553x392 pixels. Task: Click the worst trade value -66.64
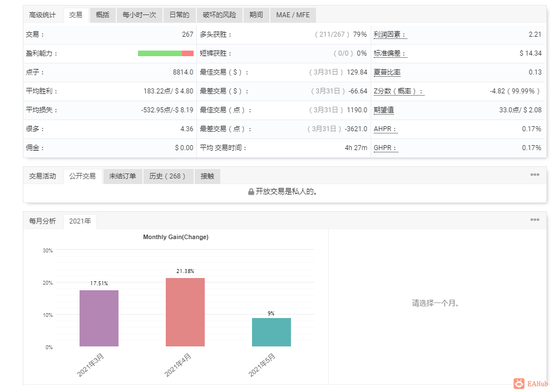(x=358, y=91)
